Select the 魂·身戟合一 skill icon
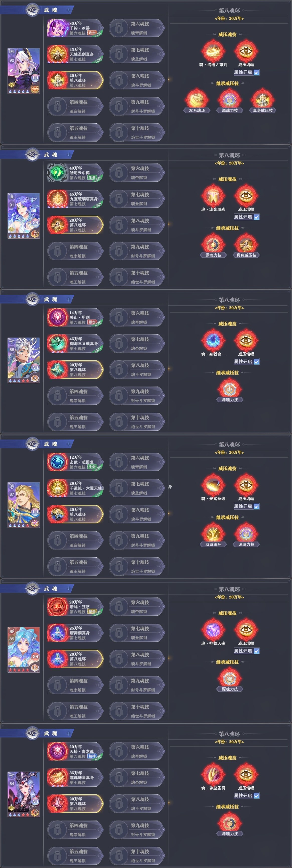 pos(213,340)
